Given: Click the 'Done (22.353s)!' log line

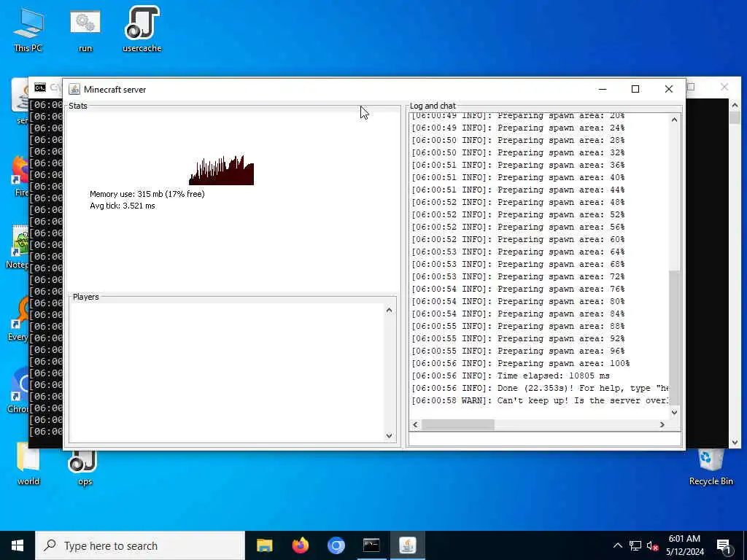Looking at the screenshot, I should (x=541, y=388).
